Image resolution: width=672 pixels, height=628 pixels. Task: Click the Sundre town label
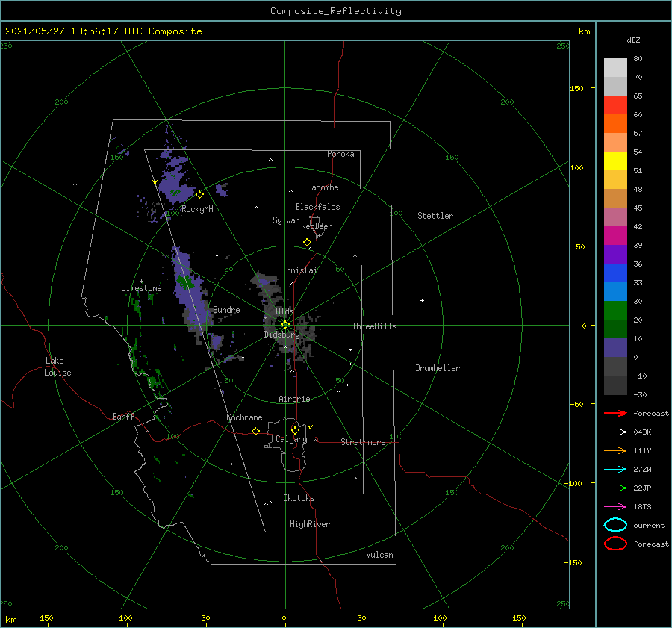point(226,310)
